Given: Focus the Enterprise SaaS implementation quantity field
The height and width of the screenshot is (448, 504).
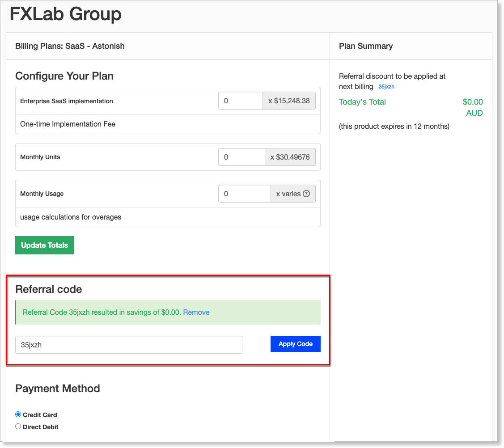Looking at the screenshot, I should [x=241, y=101].
